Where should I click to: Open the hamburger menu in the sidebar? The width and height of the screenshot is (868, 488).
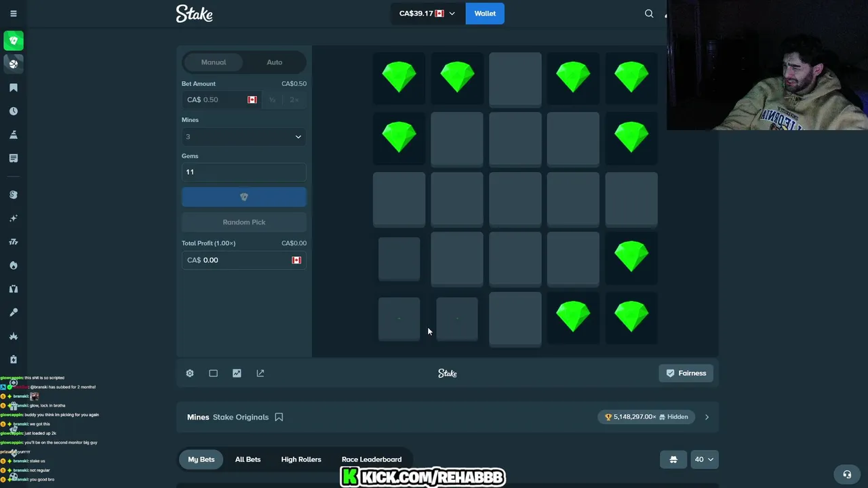point(13,14)
